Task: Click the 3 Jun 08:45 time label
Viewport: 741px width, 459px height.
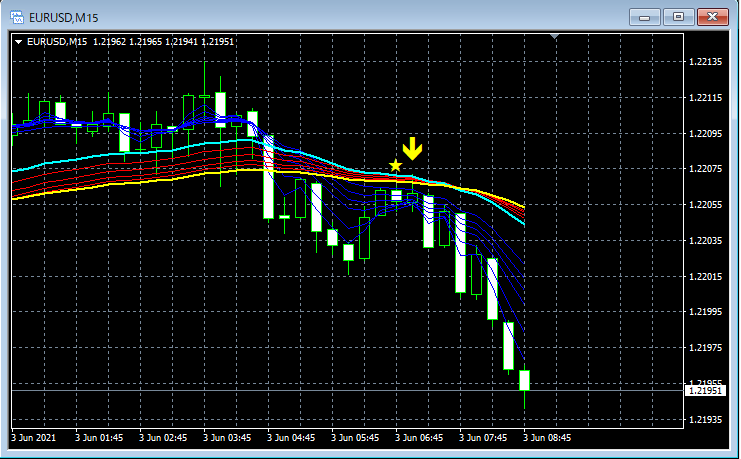Action: coord(547,438)
